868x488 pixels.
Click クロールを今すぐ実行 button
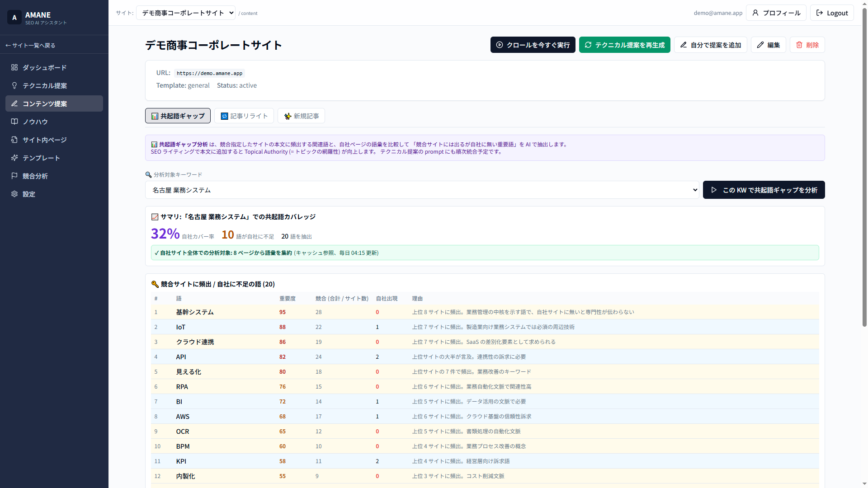[x=533, y=45]
